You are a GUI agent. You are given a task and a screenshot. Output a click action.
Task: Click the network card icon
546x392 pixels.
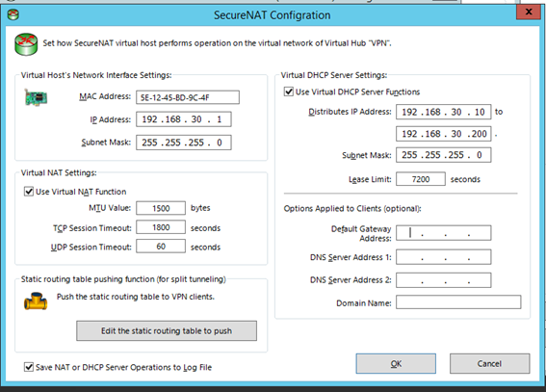coord(36,97)
